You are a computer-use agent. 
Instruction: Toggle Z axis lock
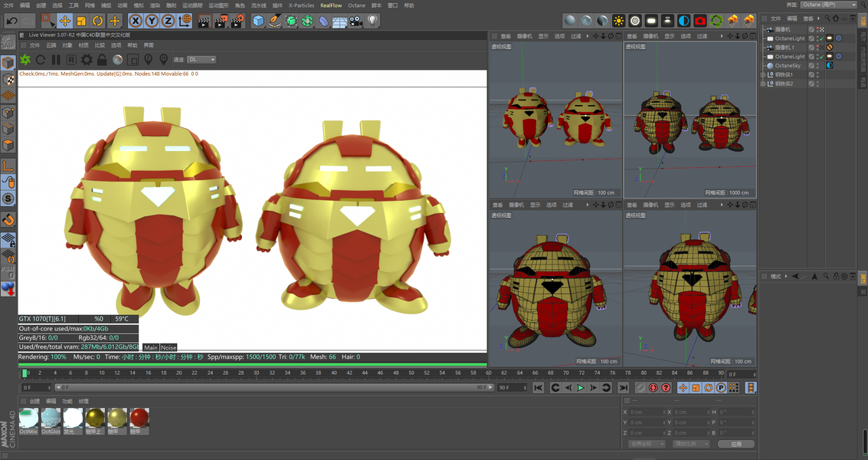(169, 21)
